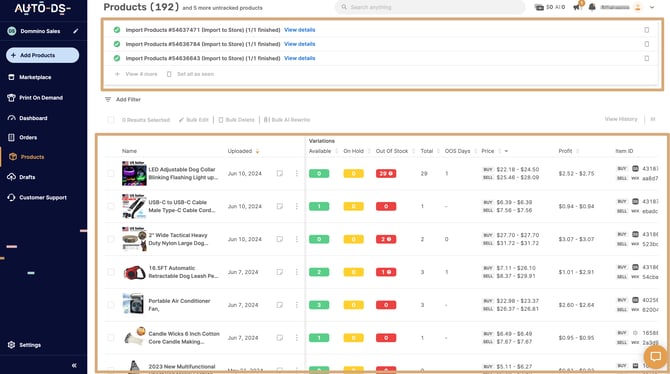
Task: Open the announcements megaphone icon
Action: coord(577,6)
